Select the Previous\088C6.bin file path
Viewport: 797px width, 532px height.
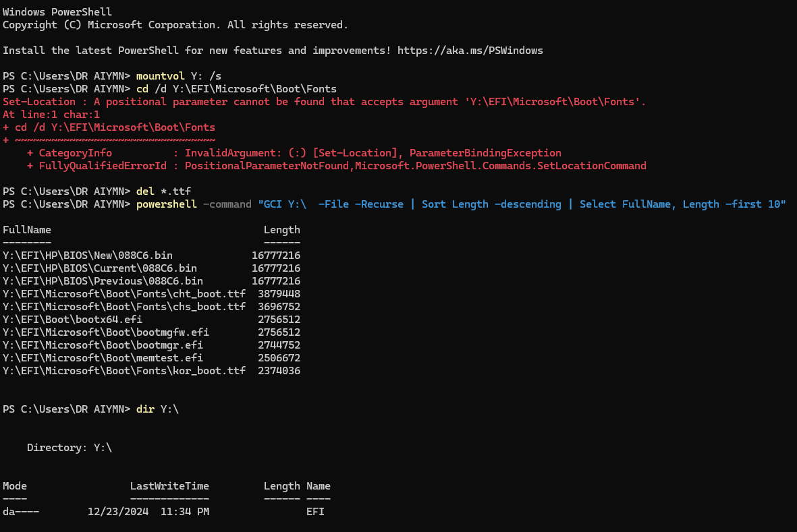point(103,280)
